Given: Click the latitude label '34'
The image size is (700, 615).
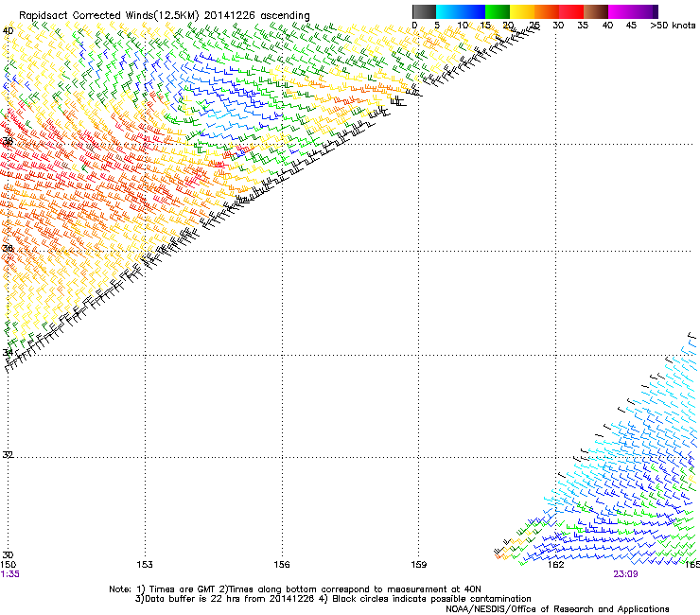Looking at the screenshot, I should pyautogui.click(x=8, y=352).
